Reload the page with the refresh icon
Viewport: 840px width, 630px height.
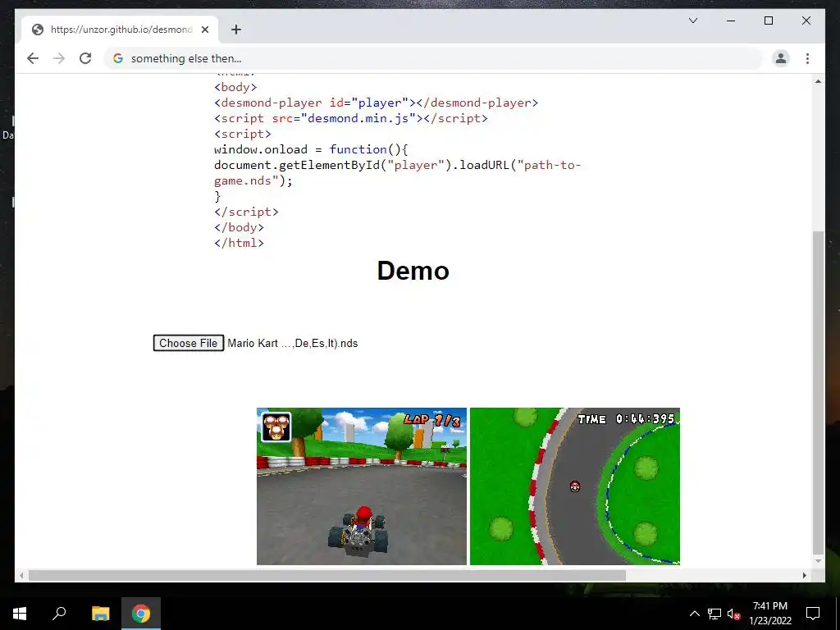click(85, 58)
